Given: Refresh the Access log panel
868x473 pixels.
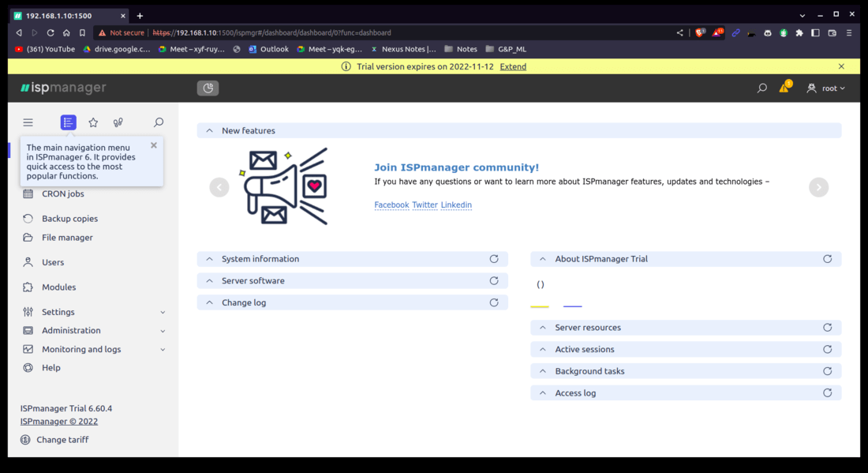Looking at the screenshot, I should [x=827, y=392].
